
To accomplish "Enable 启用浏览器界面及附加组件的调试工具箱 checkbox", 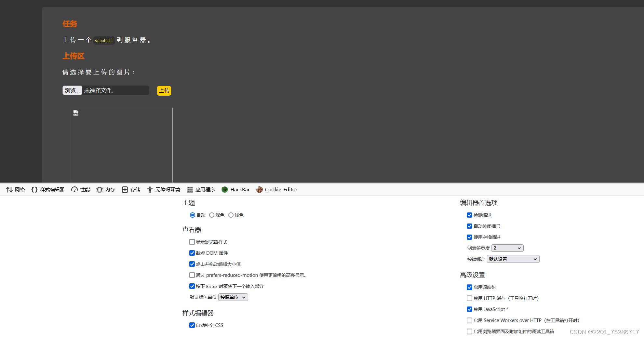I will coord(469,331).
